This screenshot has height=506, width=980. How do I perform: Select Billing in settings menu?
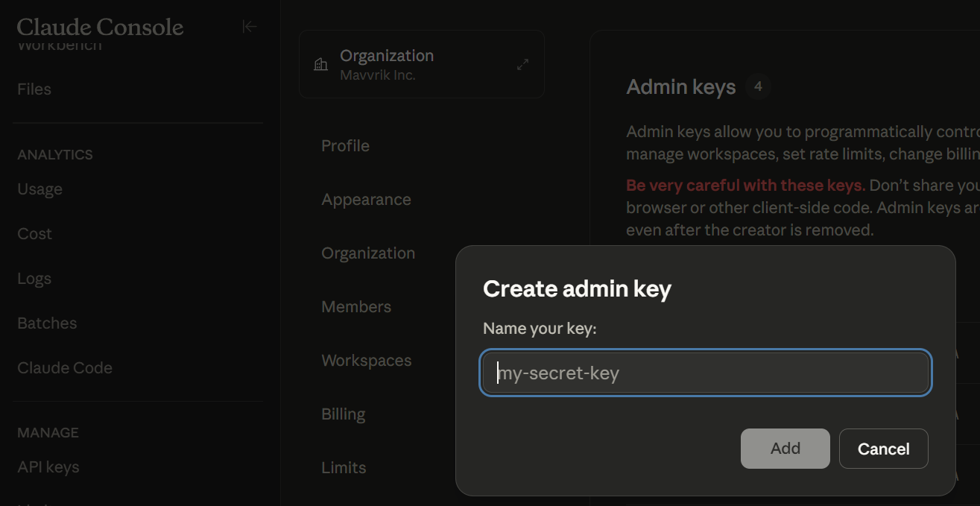click(x=343, y=414)
